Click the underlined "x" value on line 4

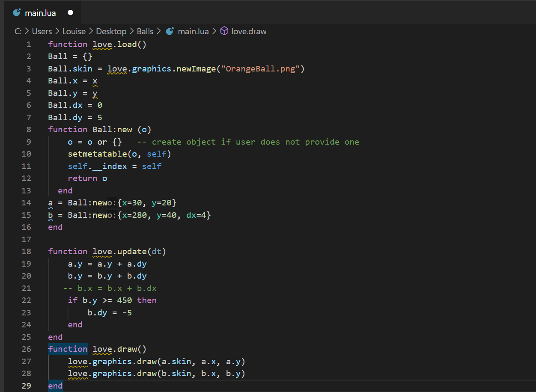95,80
